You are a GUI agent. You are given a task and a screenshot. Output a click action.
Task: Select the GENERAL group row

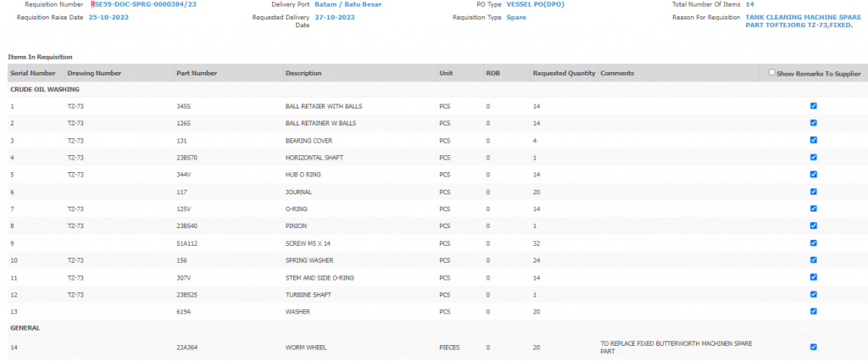click(25, 328)
